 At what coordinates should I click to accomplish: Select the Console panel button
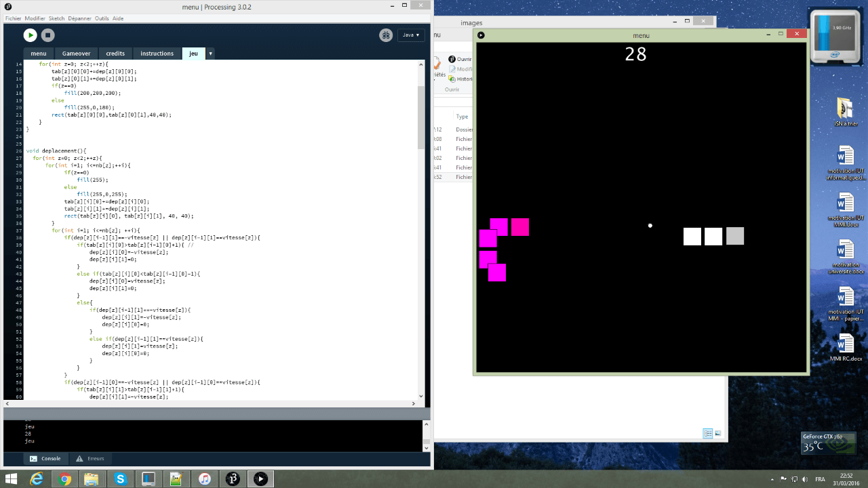tap(45, 459)
